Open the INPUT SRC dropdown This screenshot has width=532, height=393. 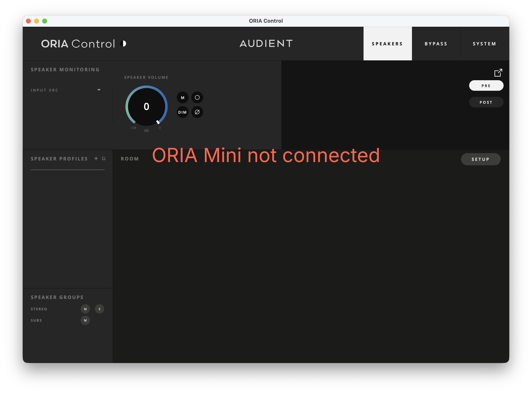point(66,90)
